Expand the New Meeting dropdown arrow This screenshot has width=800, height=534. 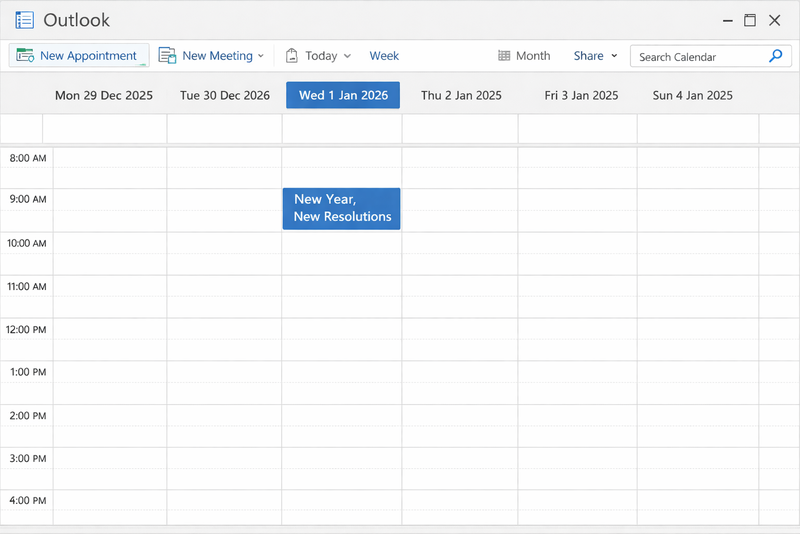tap(261, 56)
